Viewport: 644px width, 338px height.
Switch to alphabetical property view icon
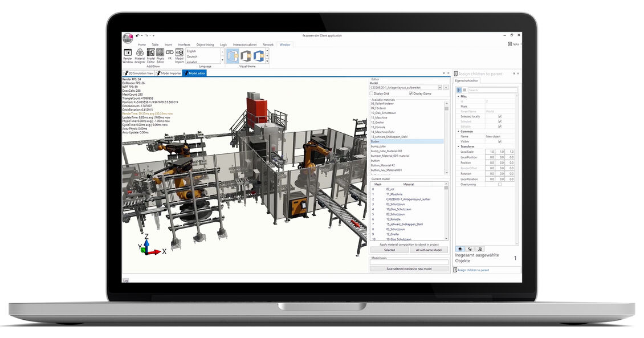(x=464, y=90)
